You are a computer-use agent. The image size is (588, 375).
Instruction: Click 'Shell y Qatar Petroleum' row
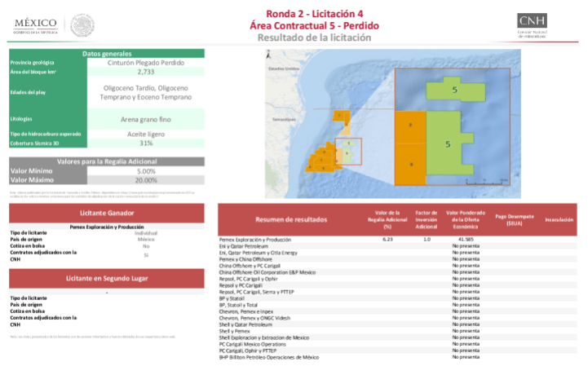[x=397, y=324]
